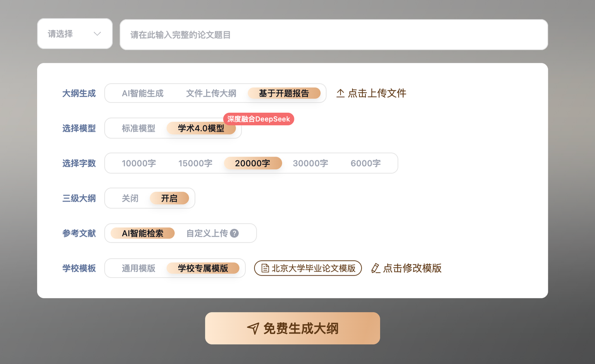Select 30000字 word count option
The image size is (595, 364).
click(x=310, y=163)
